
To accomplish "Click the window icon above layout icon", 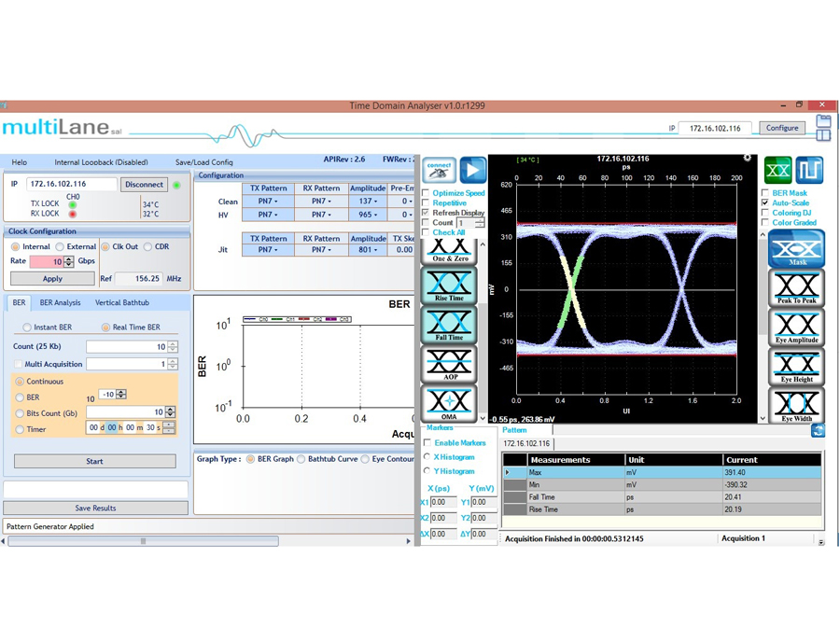I will pos(823,121).
